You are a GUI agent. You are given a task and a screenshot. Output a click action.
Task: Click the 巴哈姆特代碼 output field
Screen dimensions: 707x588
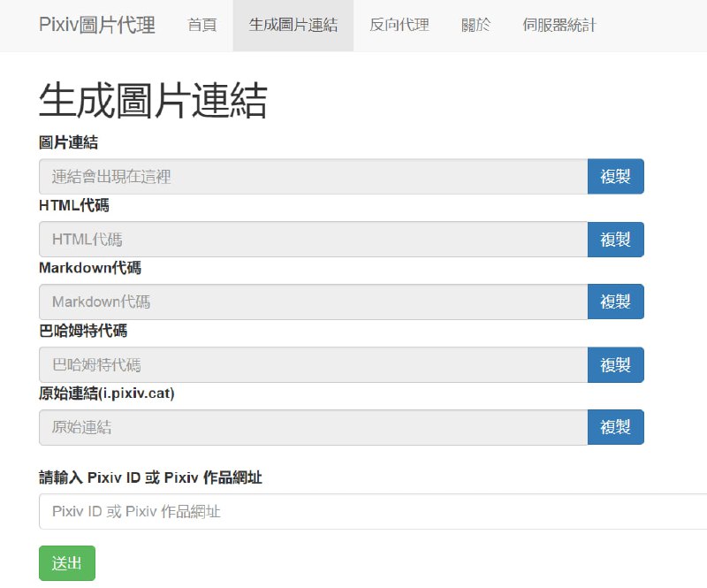(313, 364)
